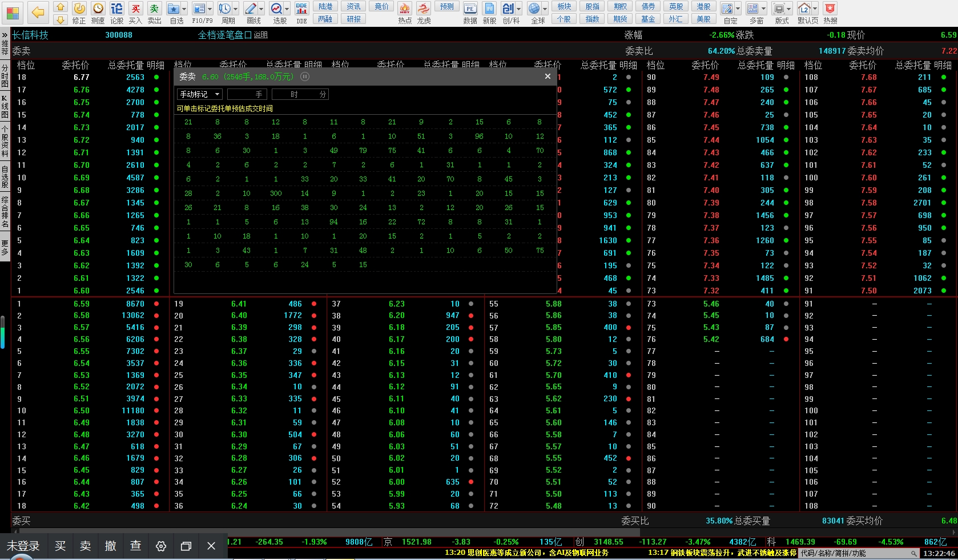
Task: Focus the 代码/名称/简拼/功能 search box
Action: (858, 553)
